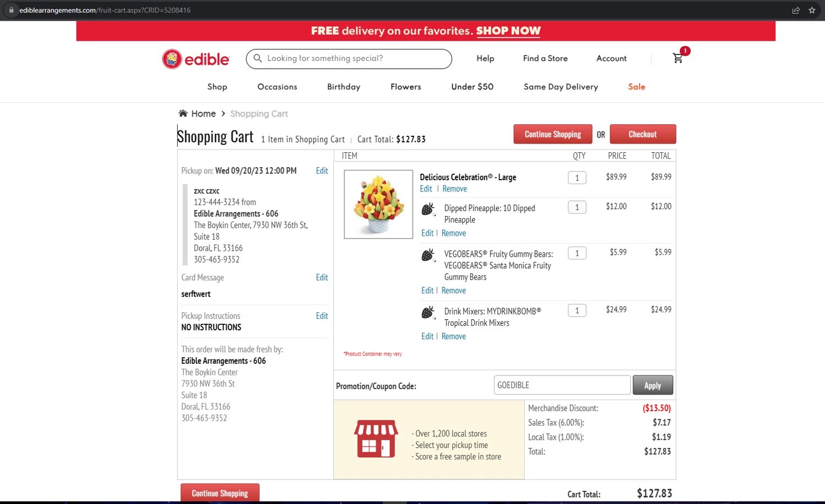Click the Local Tax $1.19 value
The width and height of the screenshot is (825, 504).
pyautogui.click(x=662, y=437)
